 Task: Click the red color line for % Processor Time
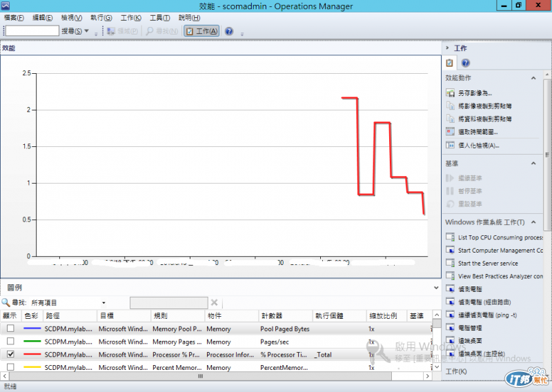[x=32, y=354]
